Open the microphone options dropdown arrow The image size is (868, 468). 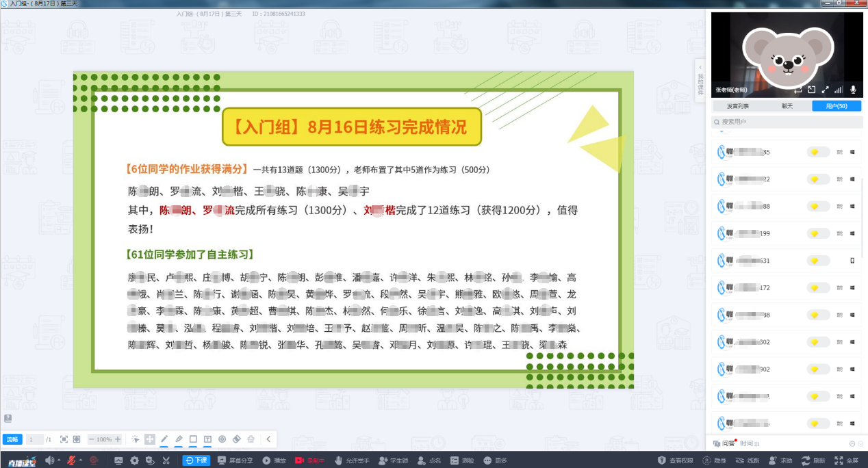pyautogui.click(x=80, y=460)
